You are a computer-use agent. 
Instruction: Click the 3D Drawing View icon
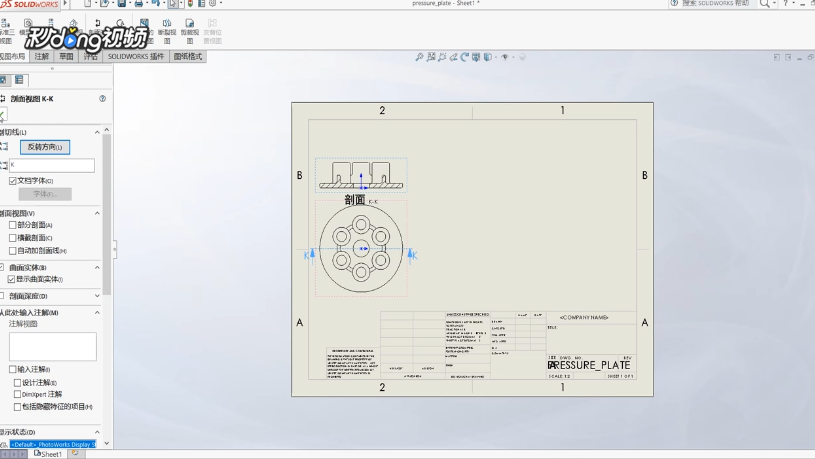pos(476,57)
